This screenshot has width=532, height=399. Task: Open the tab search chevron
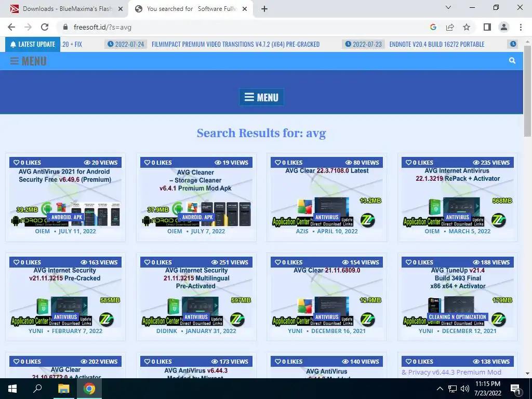[x=448, y=7]
